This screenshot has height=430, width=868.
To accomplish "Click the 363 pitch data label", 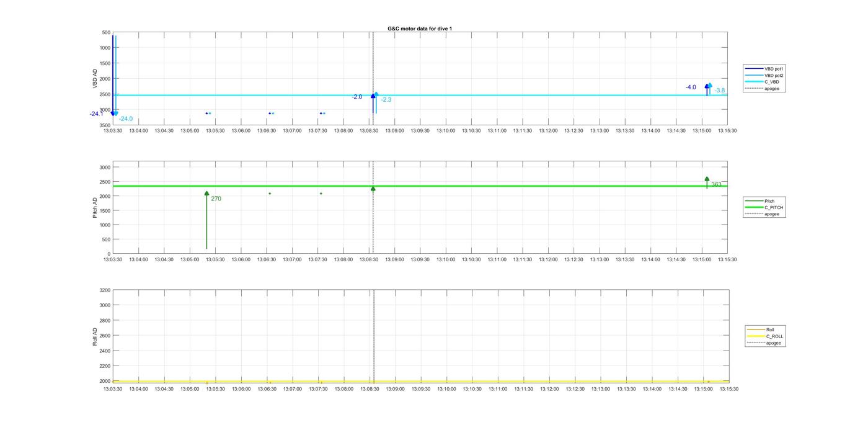I will pos(716,184).
